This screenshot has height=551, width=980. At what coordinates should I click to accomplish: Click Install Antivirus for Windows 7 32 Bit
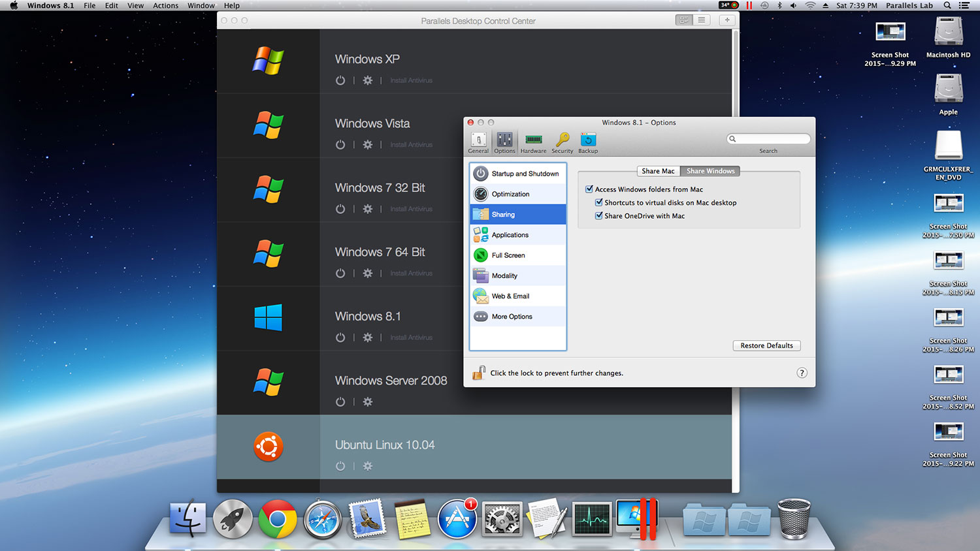click(412, 209)
